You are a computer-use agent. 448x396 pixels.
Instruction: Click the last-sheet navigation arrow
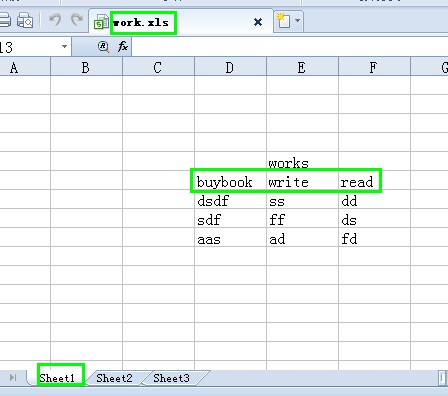(x=13, y=378)
